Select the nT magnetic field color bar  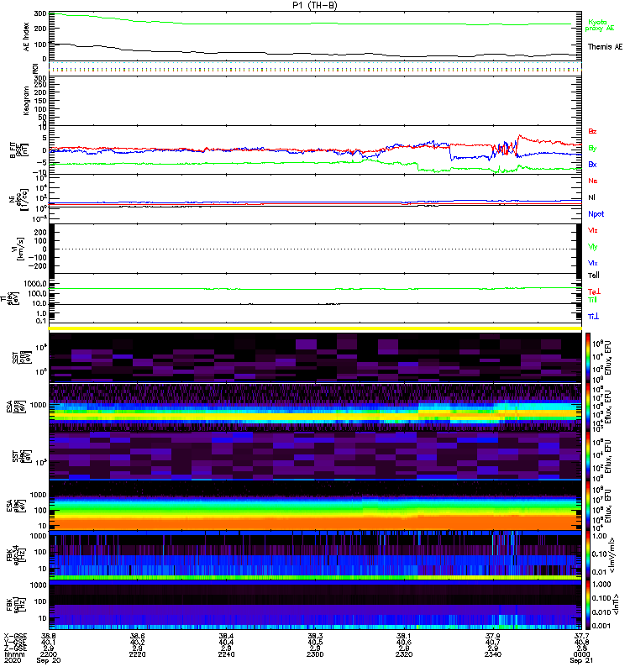tap(588, 605)
